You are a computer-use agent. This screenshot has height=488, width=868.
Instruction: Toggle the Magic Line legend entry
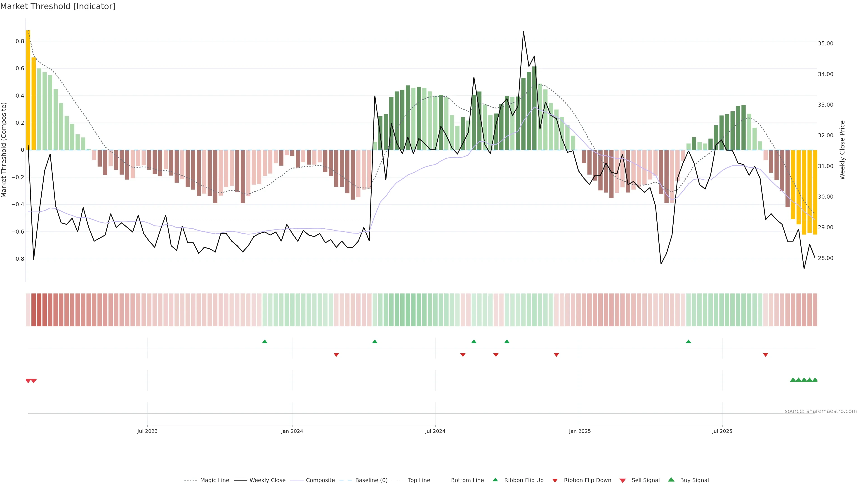[214, 480]
